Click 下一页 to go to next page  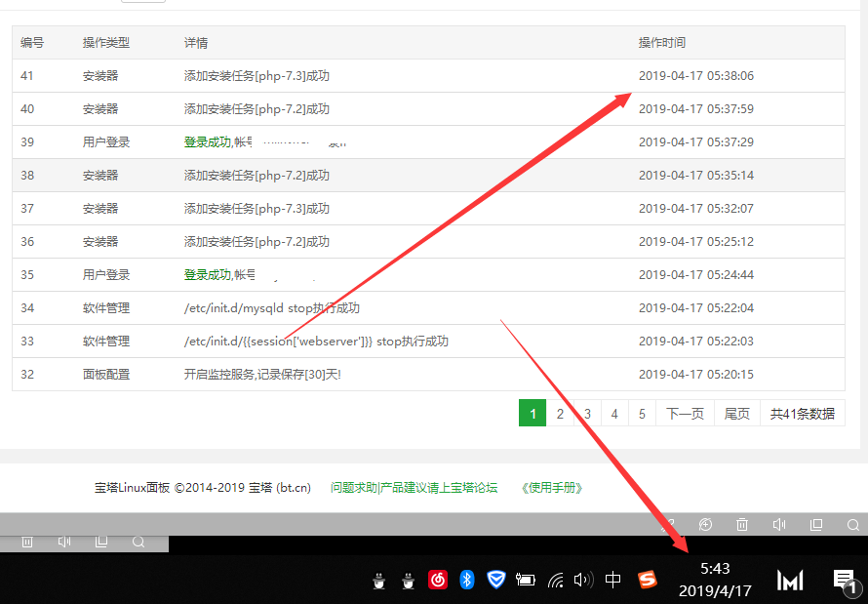685,414
